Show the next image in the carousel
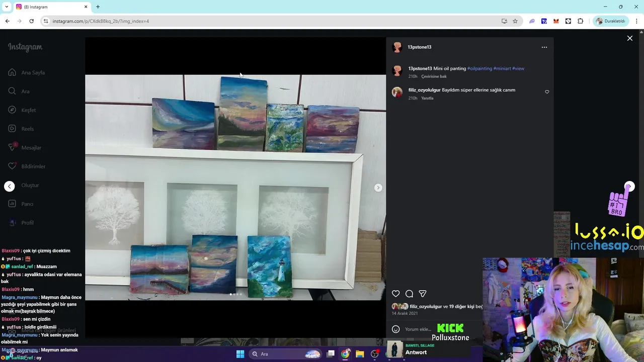 (x=378, y=188)
